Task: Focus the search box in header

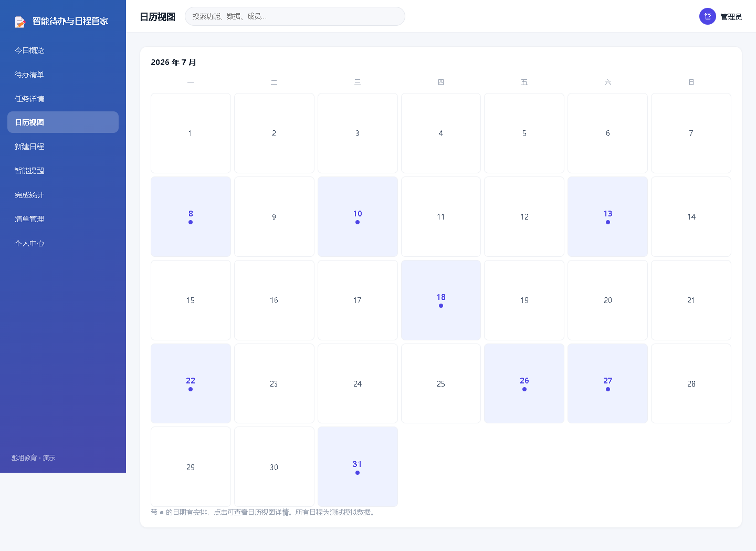Action: pyautogui.click(x=295, y=16)
